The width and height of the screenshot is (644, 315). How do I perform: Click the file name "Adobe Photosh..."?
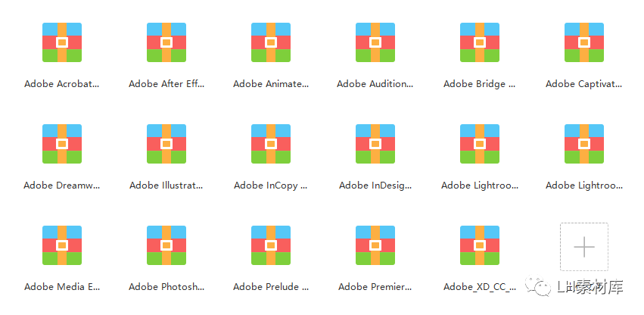click(x=166, y=287)
